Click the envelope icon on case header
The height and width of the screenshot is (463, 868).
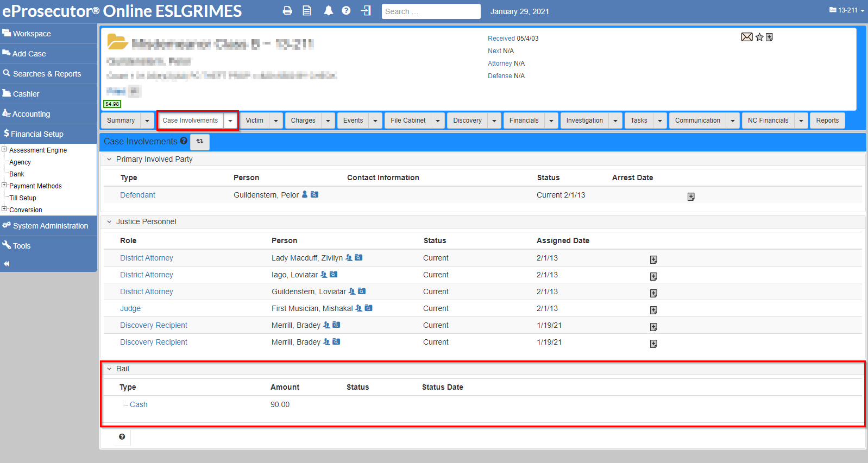[747, 37]
